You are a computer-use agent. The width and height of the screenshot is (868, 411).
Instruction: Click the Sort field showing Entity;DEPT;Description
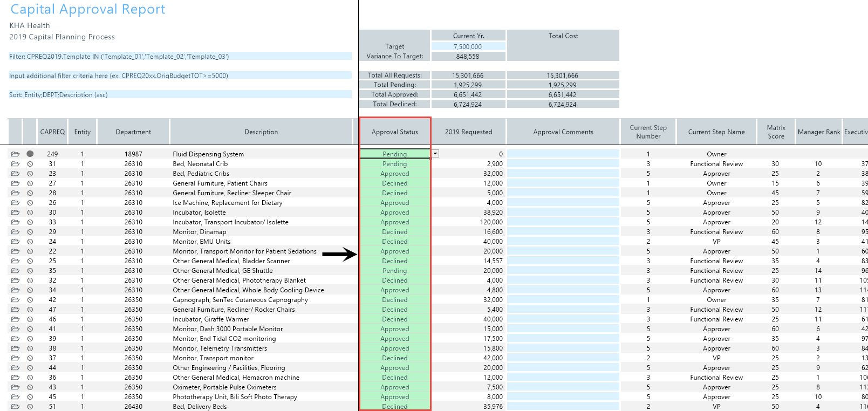pyautogui.click(x=180, y=95)
